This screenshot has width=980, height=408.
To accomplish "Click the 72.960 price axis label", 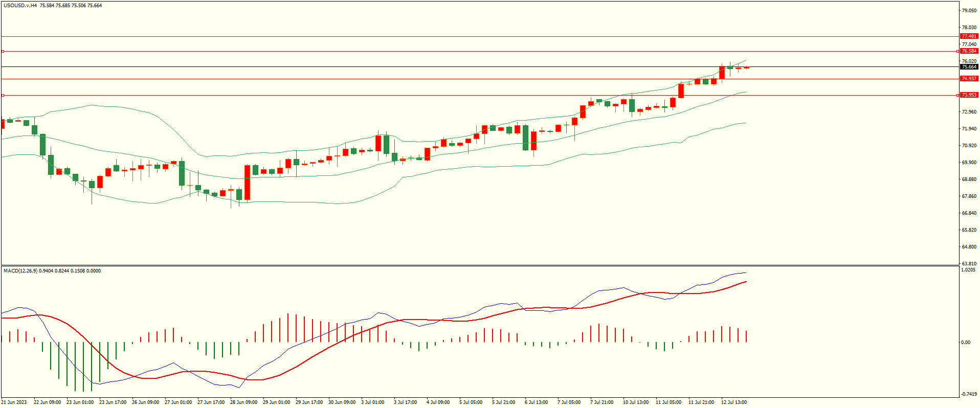I will 969,112.
